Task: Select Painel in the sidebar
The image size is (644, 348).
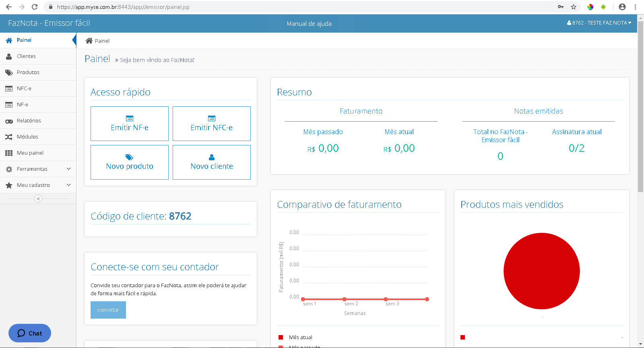Action: pos(38,40)
